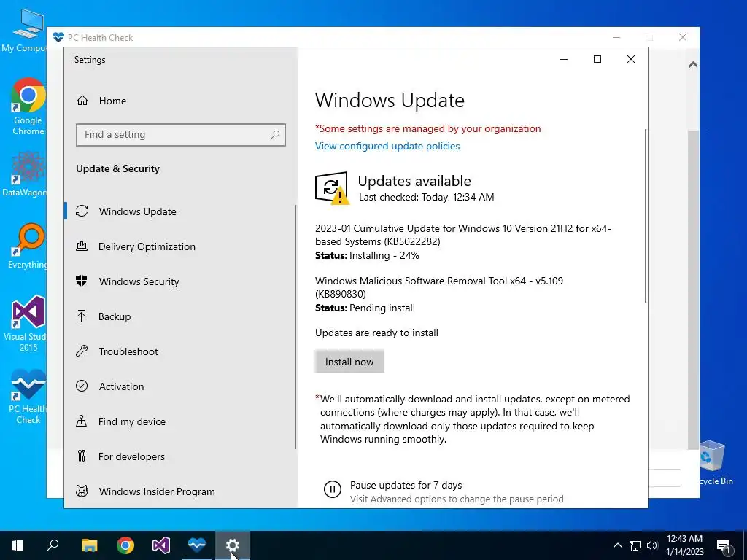Click the Windows Insider Program cat icon
The image size is (747, 560).
click(82, 491)
